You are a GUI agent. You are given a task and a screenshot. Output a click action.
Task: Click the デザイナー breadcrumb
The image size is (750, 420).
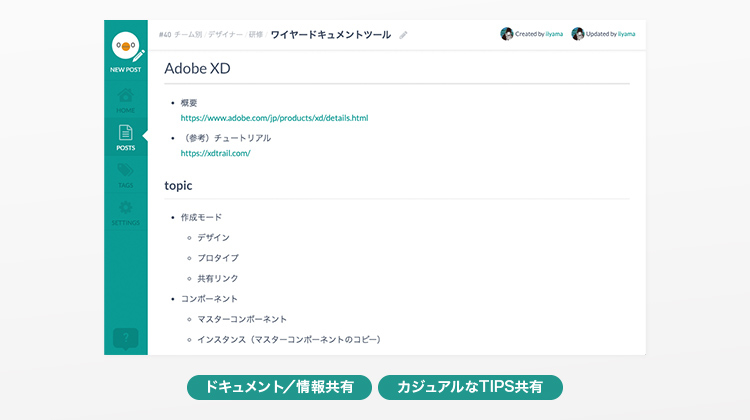click(225, 34)
